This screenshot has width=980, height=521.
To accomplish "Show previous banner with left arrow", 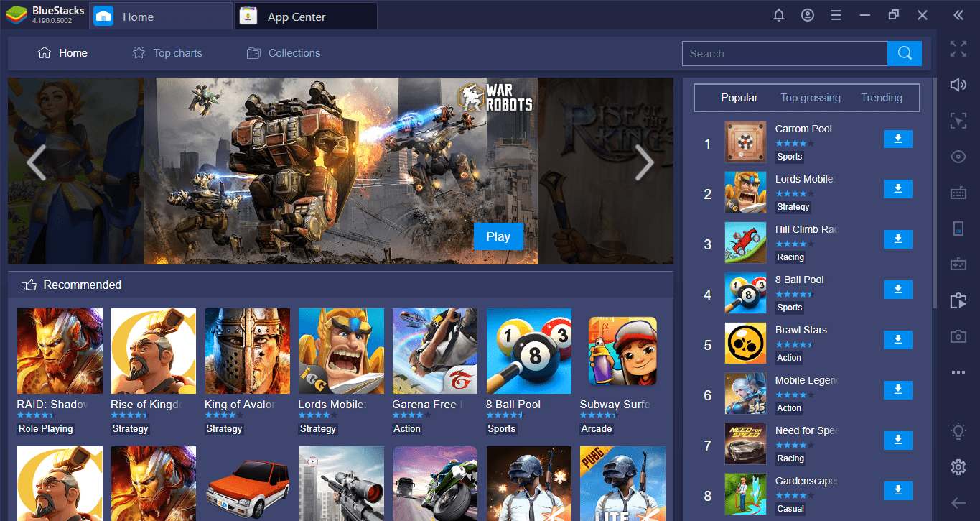I will [36, 163].
